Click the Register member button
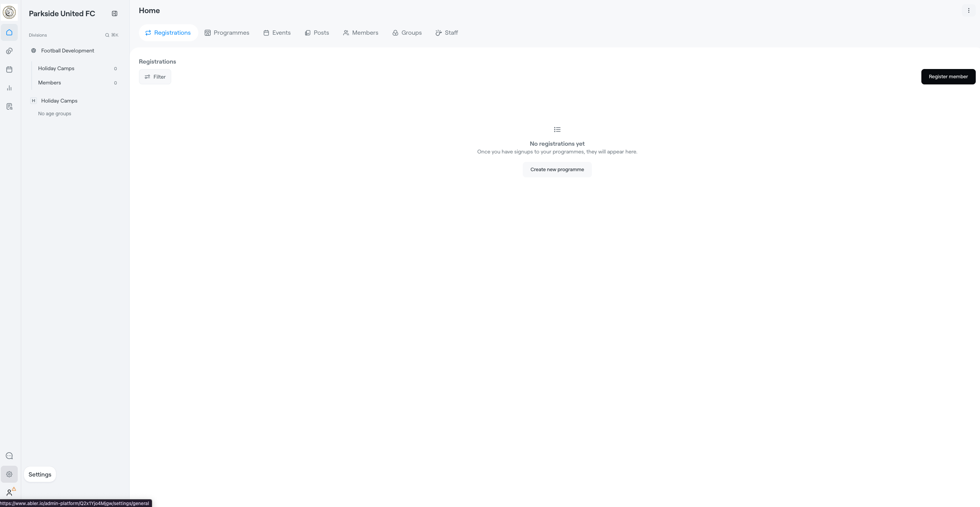This screenshot has height=507, width=980. (948, 76)
